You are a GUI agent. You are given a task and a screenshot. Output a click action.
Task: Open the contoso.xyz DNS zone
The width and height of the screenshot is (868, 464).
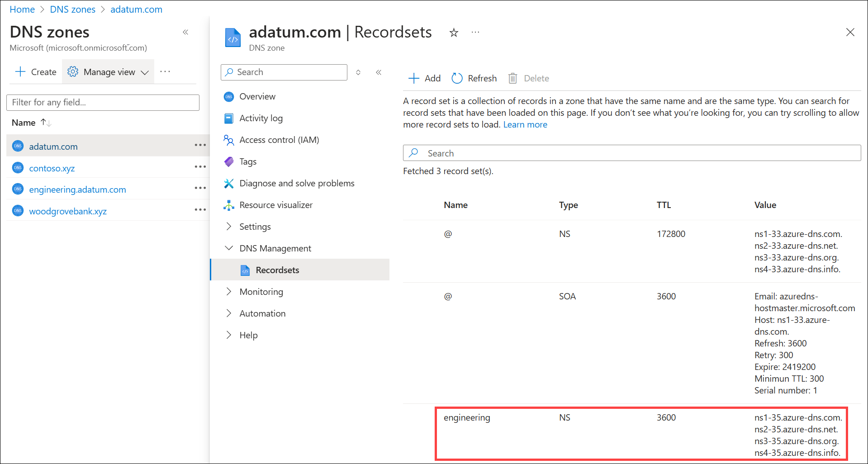[x=52, y=168]
